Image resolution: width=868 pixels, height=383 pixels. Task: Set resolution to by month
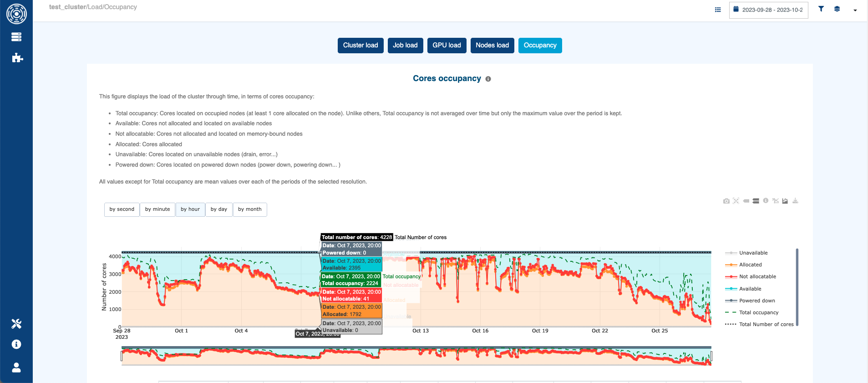click(249, 209)
